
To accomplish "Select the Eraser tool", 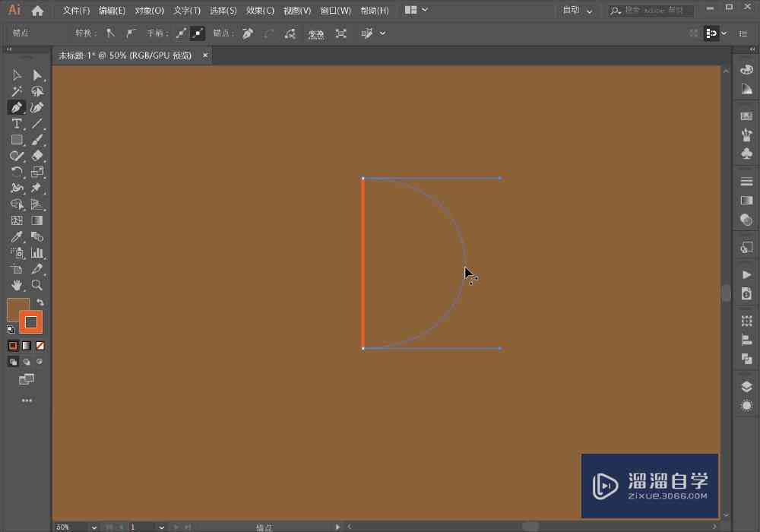I will click(36, 156).
